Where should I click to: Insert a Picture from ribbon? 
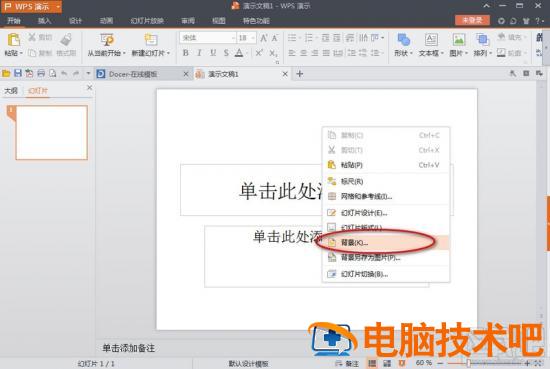pos(459,40)
